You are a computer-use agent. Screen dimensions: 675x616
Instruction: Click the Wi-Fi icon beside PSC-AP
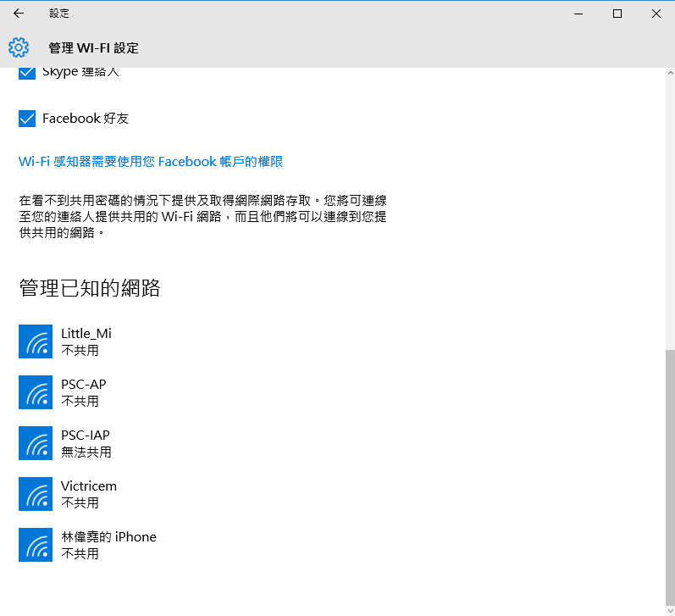[x=36, y=392]
